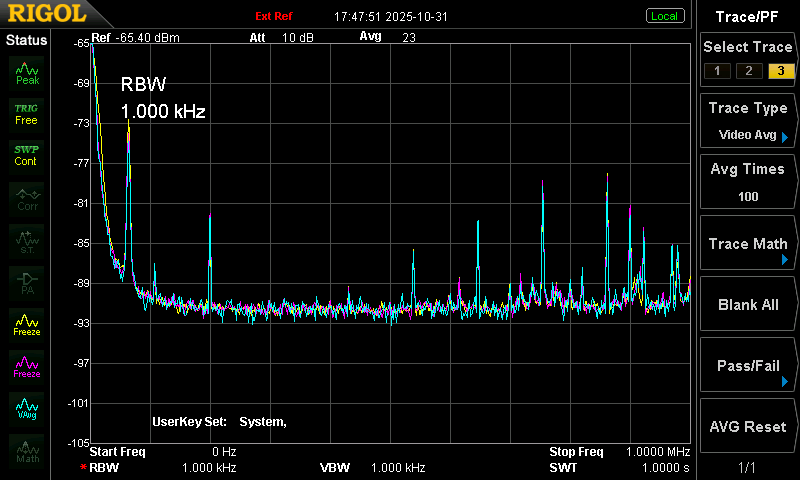Viewport: 800px width, 480px height.
Task: Click the Peak detector status icon
Action: coord(27,73)
